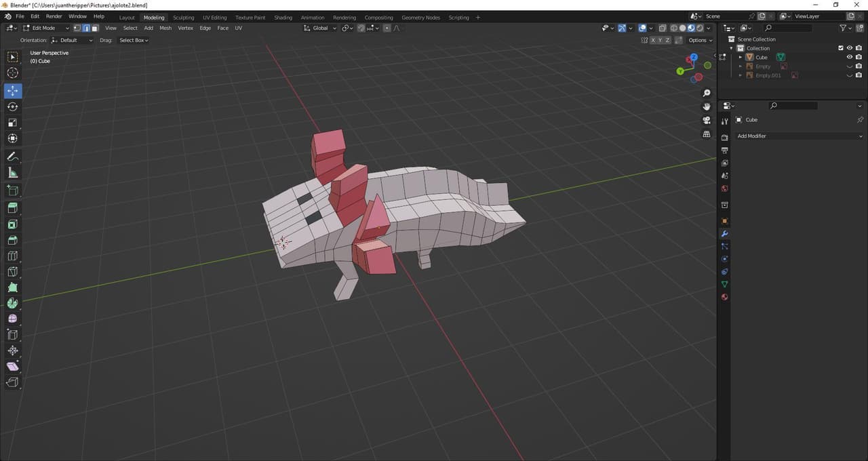Enable face select mode
Screen dimensions: 868x461
95,28
